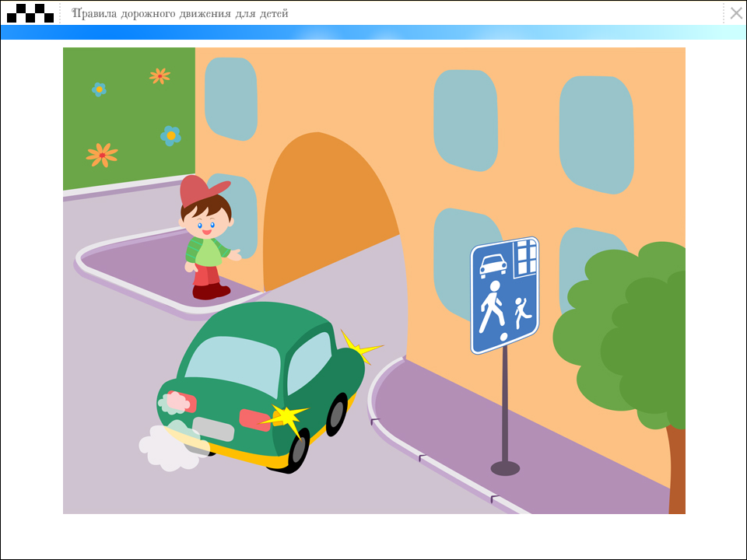This screenshot has width=747, height=560.
Task: Select the car's gray license plate
Action: [x=212, y=429]
